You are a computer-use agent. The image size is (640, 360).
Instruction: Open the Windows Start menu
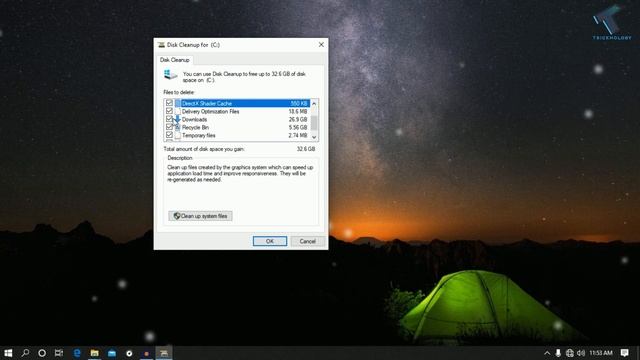[x=8, y=353]
